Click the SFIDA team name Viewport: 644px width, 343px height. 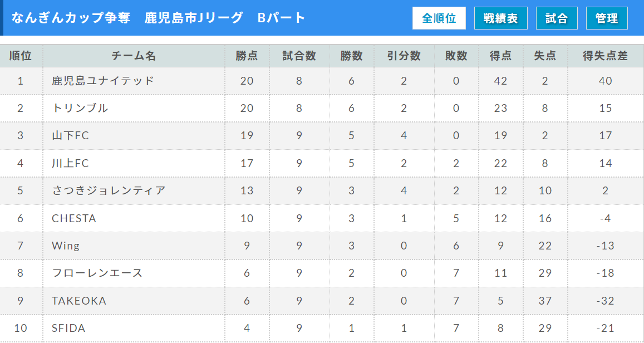click(68, 328)
